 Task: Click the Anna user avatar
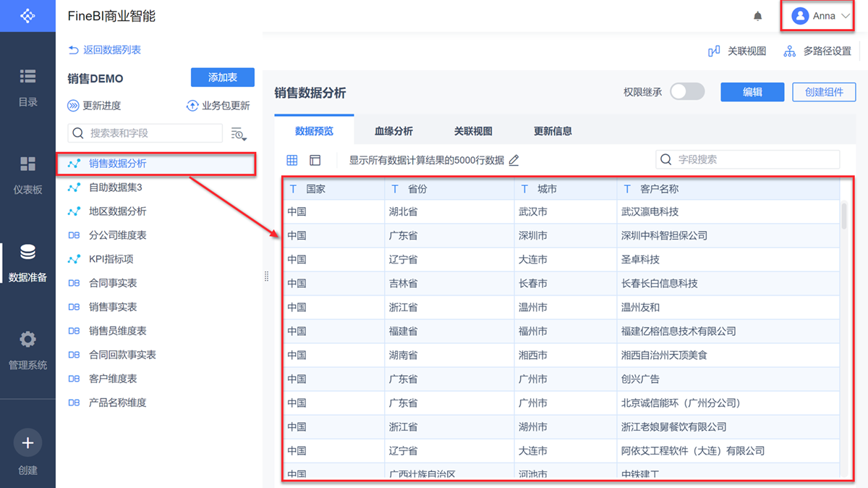pos(800,16)
